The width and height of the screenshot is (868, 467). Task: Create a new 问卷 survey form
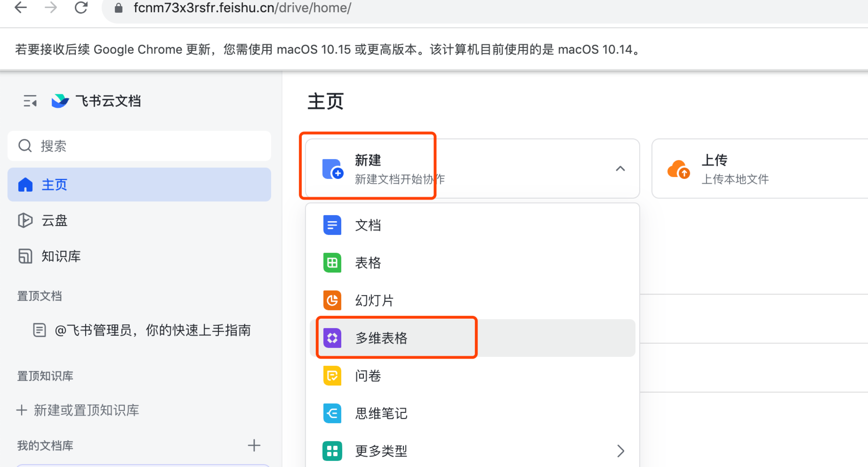pyautogui.click(x=368, y=376)
